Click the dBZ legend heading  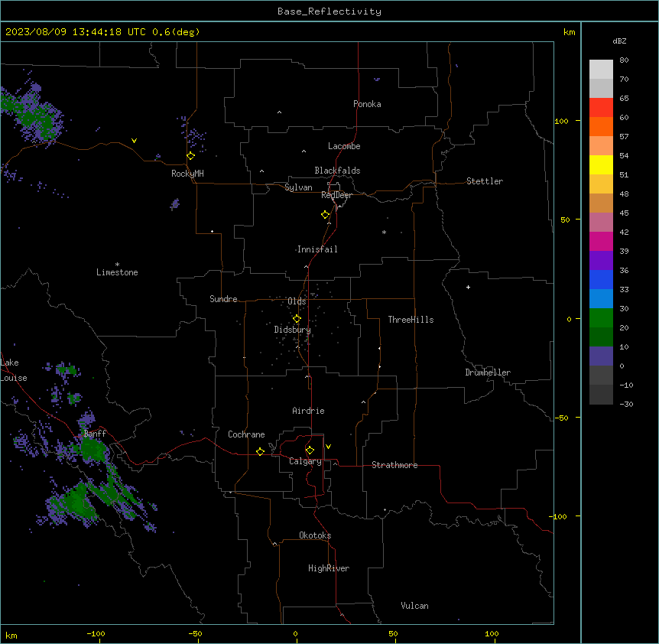[x=619, y=41]
